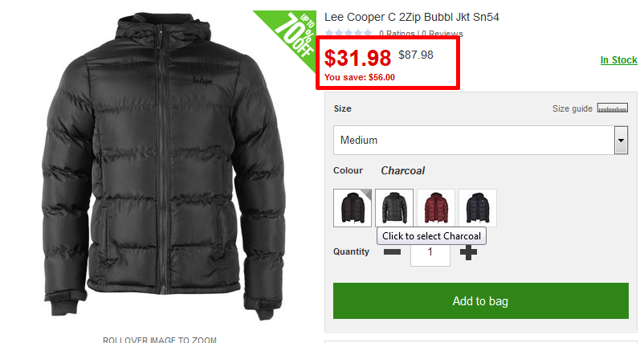This screenshot has width=644, height=343.
Task: Open the Medium size dropdown
Action: pos(480,140)
